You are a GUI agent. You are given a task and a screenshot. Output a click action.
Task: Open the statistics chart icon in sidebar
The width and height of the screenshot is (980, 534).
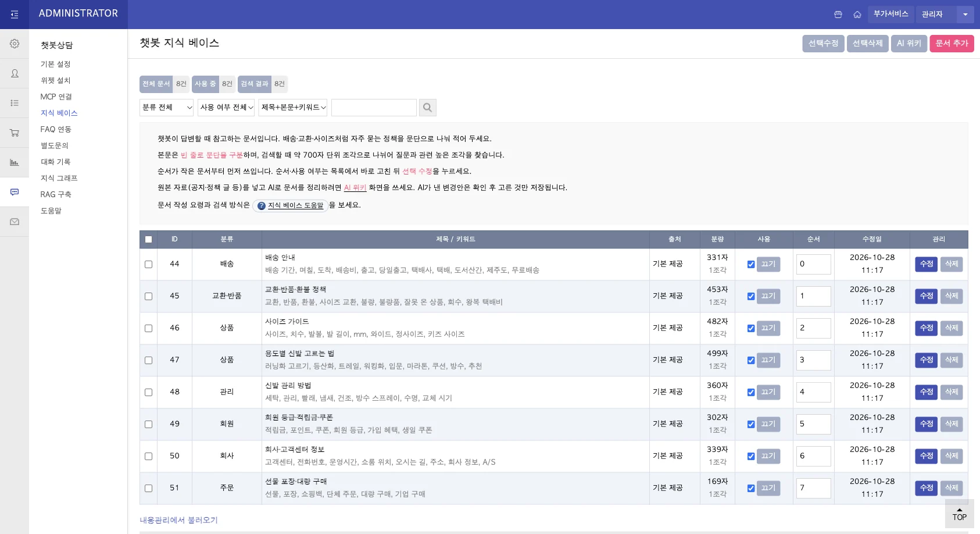click(15, 162)
